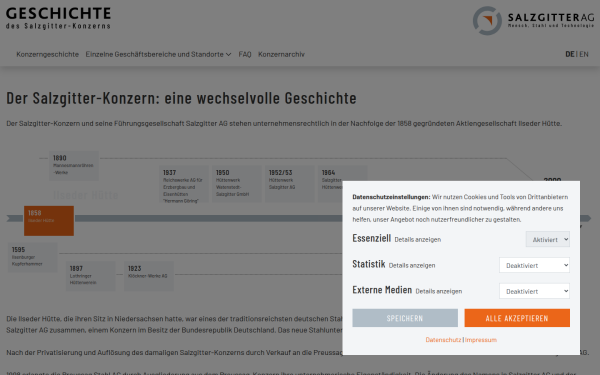Show details for Statistik cookies

(x=412, y=265)
